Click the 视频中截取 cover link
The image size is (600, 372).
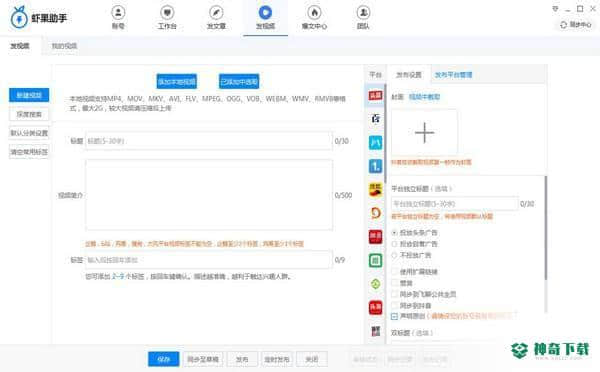[424, 97]
